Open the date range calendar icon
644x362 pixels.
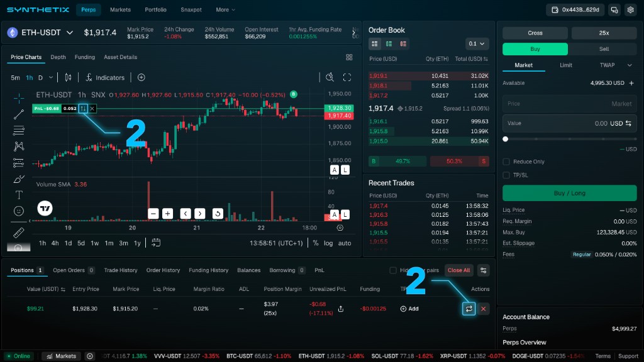[156, 243]
